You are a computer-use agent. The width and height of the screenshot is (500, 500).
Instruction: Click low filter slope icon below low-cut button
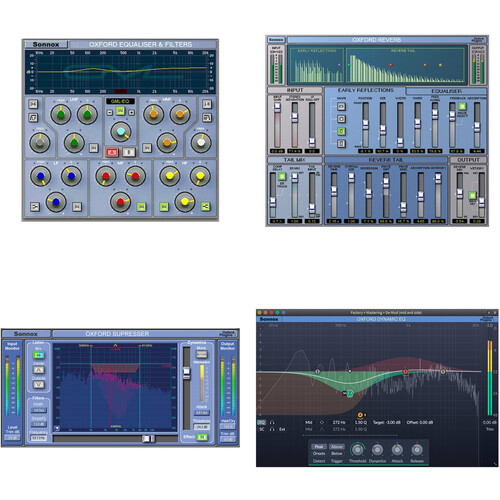[x=33, y=118]
